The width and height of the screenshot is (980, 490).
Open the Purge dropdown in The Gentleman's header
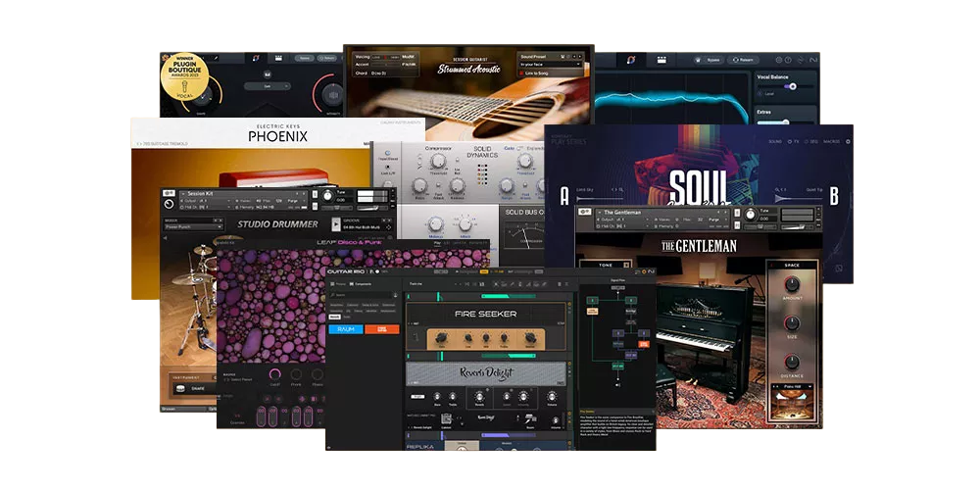tap(717, 220)
